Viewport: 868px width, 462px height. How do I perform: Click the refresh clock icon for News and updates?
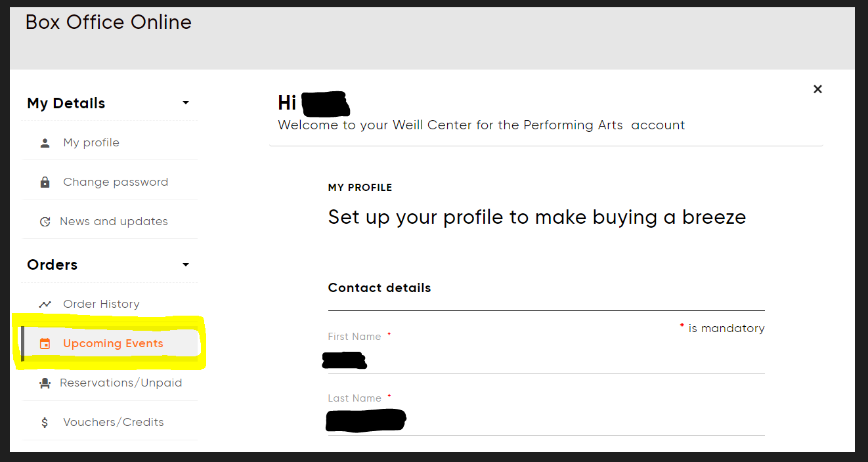point(45,222)
